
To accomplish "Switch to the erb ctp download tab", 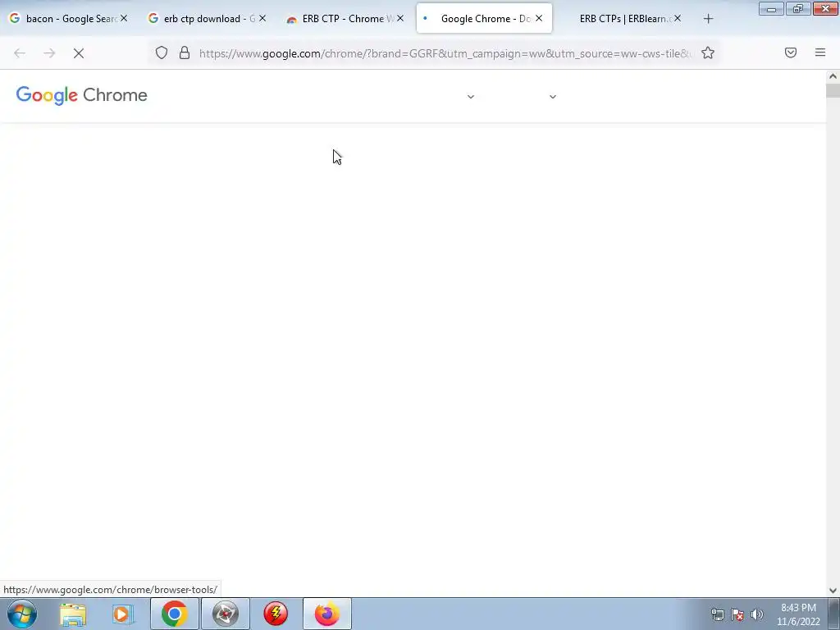I will tap(206, 18).
